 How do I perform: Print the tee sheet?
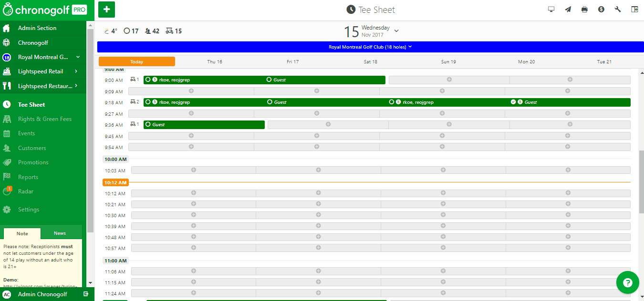pos(584,10)
